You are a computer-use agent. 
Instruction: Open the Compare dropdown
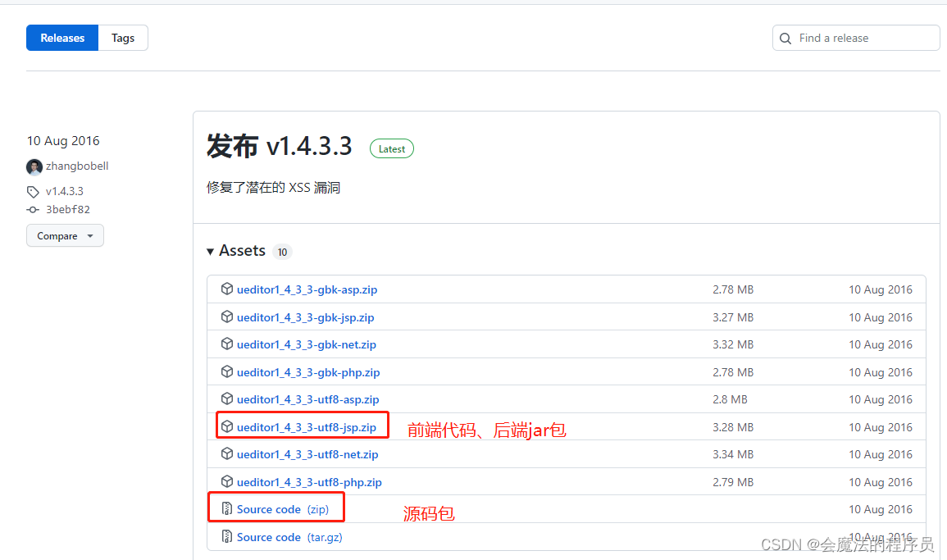tap(66, 235)
